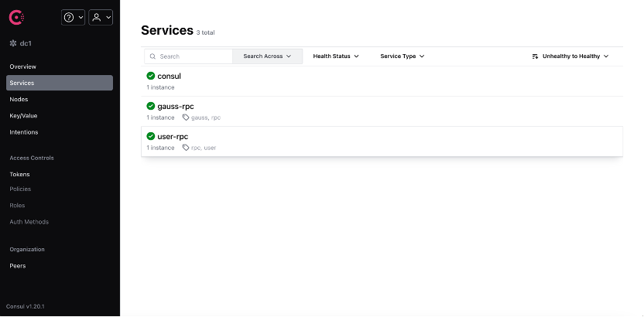
Task: Click the tag icon under user-rpc
Action: click(x=186, y=148)
